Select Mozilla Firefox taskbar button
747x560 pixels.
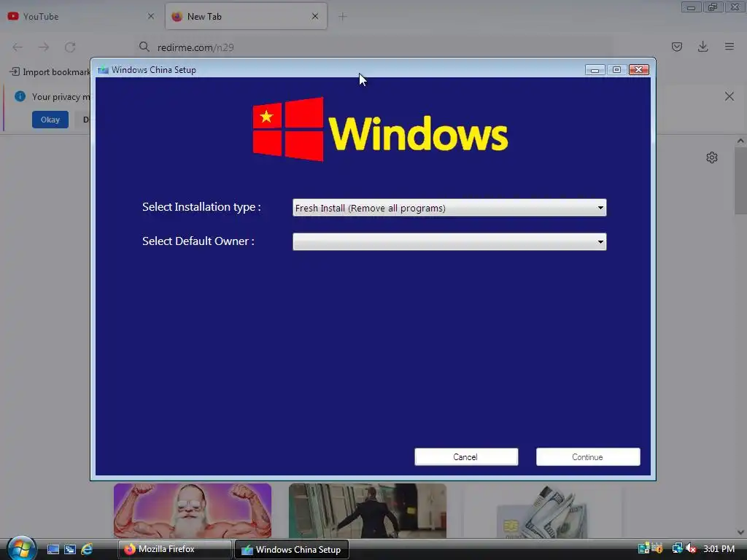tap(175, 549)
